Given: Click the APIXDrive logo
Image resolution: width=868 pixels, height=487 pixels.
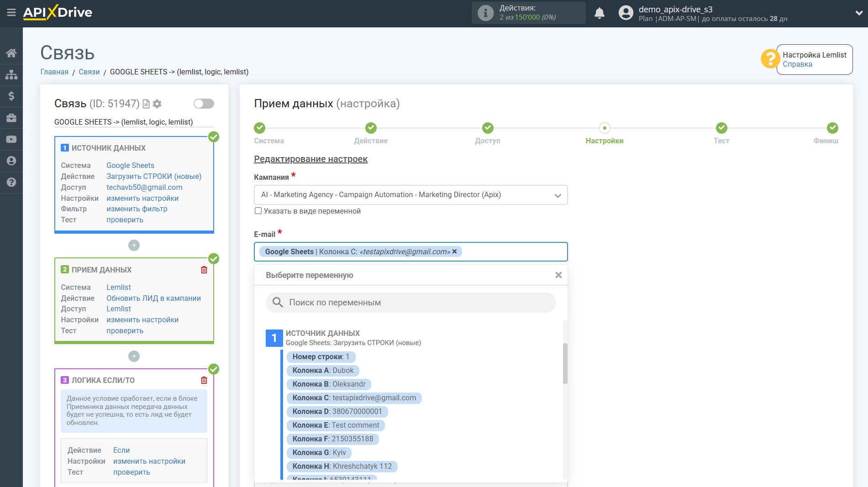Looking at the screenshot, I should click(58, 12).
